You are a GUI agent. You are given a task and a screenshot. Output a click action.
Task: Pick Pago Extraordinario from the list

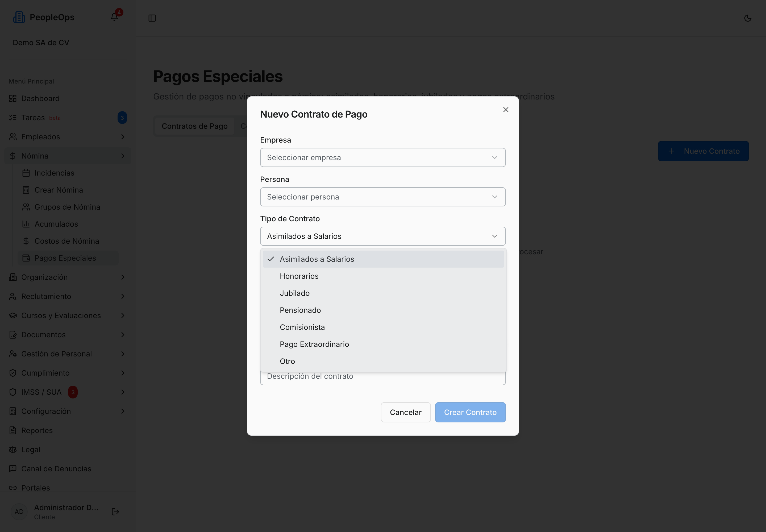383,344
